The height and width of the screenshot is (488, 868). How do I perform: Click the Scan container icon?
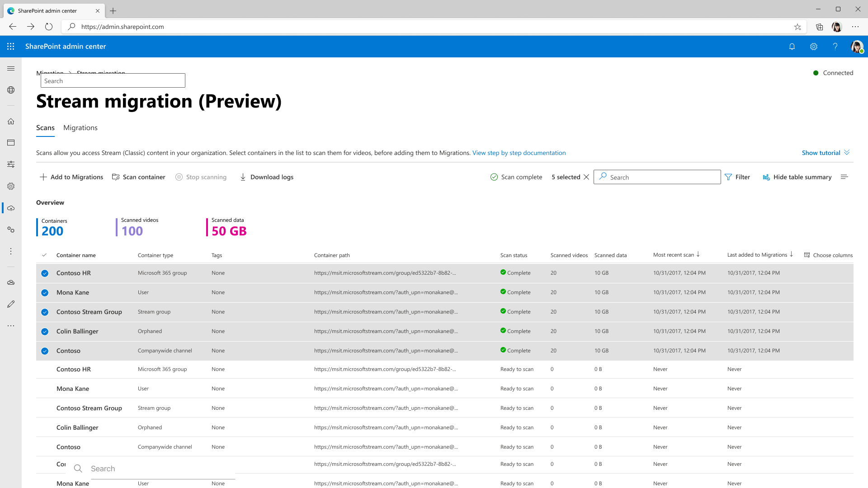[x=116, y=177]
